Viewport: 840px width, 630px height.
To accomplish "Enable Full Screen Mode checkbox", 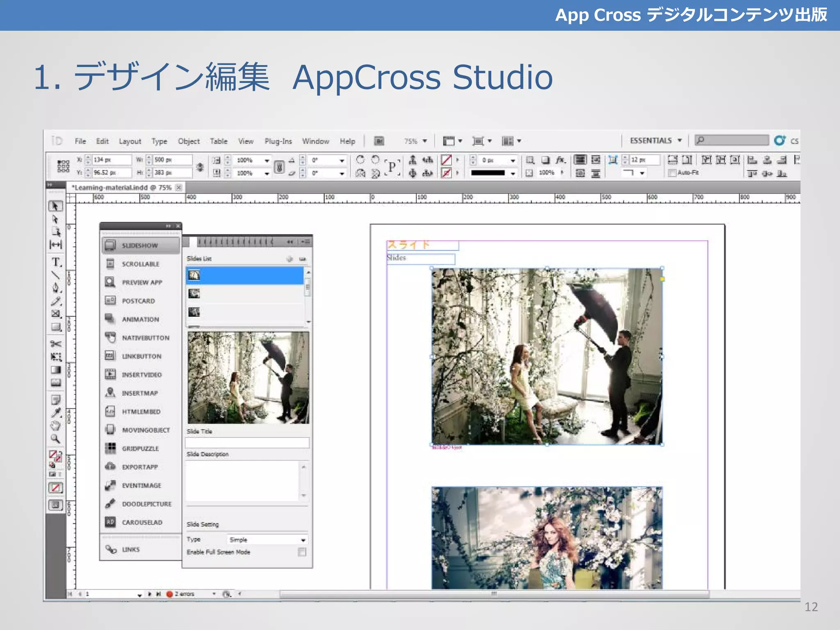I will point(302,552).
